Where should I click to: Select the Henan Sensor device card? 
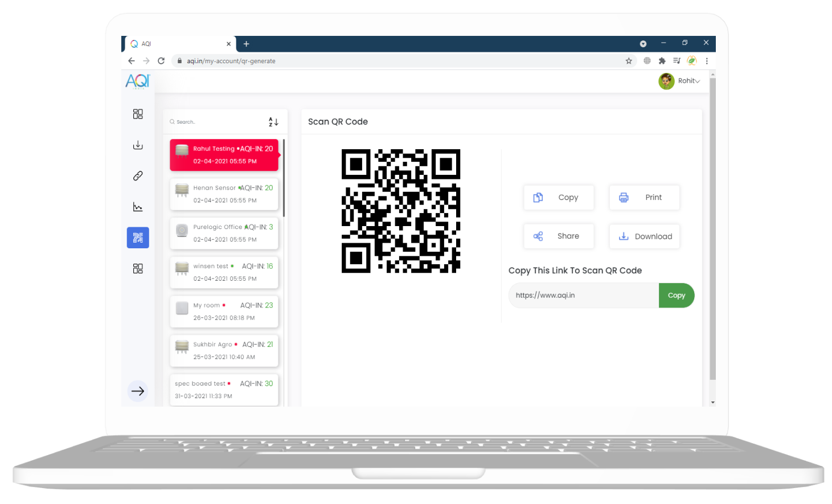tap(224, 194)
